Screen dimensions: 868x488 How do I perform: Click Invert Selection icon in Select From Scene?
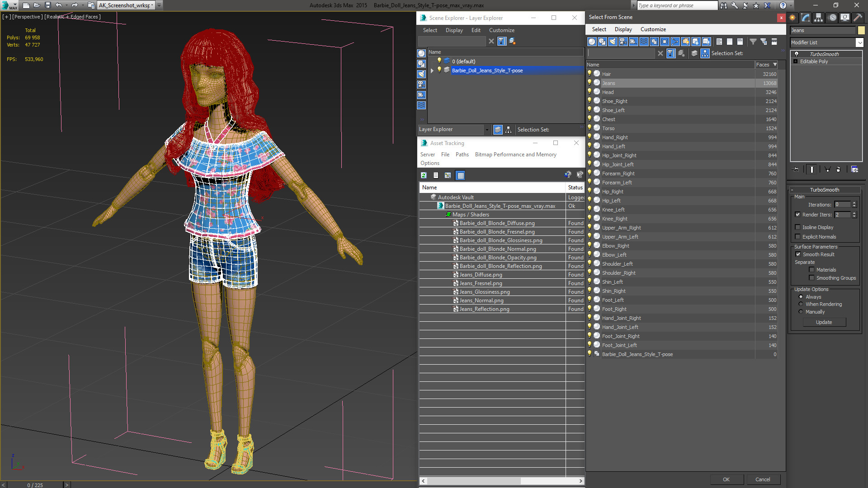740,42
